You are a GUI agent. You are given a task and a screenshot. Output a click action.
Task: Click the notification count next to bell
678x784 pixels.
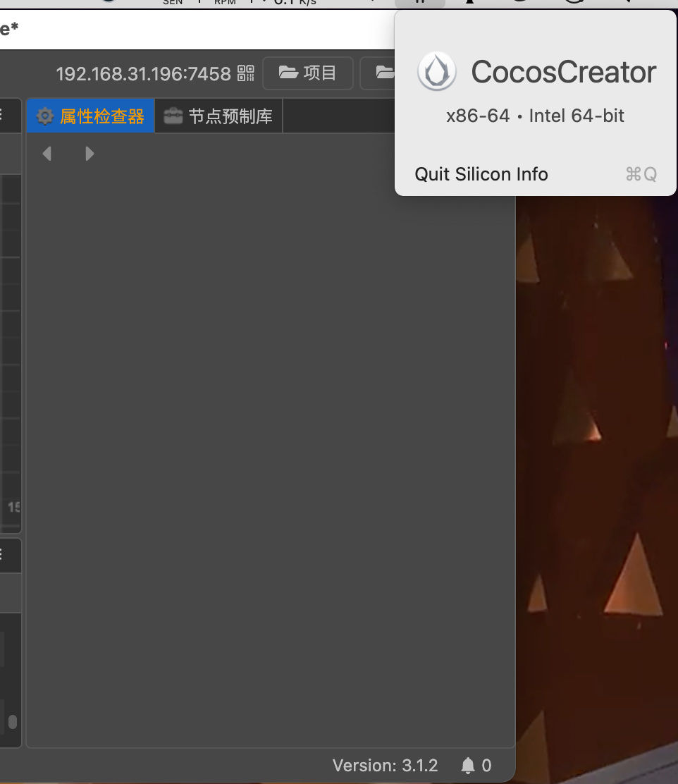(486, 766)
